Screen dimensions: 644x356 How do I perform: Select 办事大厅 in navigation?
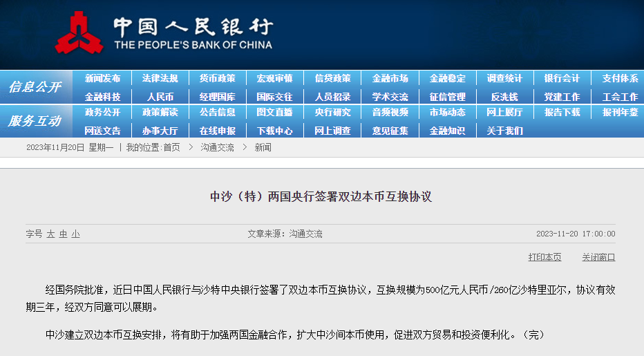tap(160, 131)
